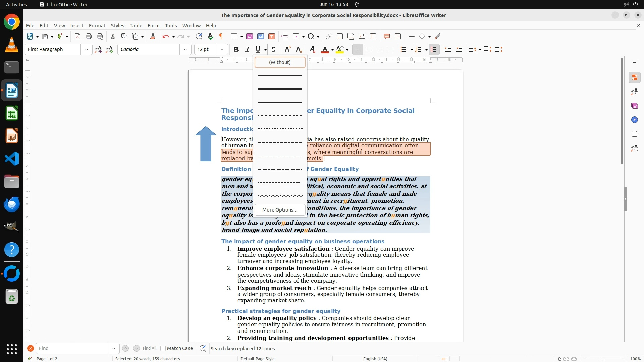The image size is (644, 362).
Task: Open the Format menu
Action: [x=97, y=25]
